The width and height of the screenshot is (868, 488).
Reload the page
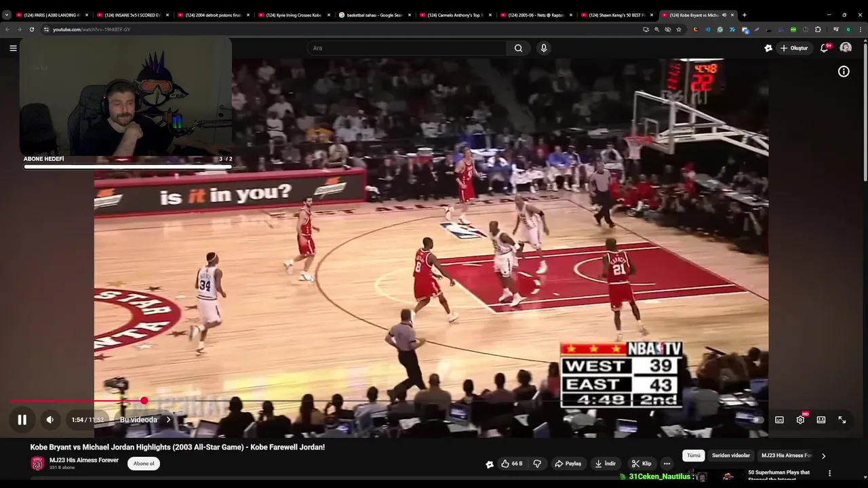point(31,30)
